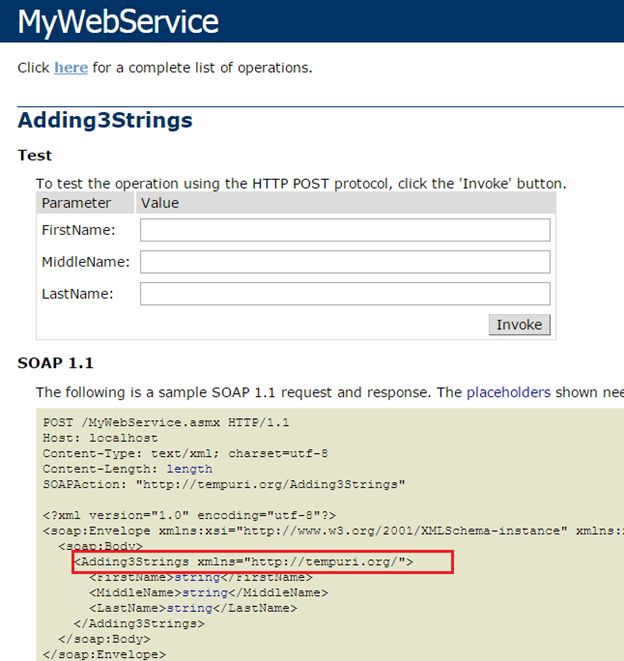Image resolution: width=624 pixels, height=661 pixels.
Task: Click the MyWebService page title
Action: click(118, 21)
